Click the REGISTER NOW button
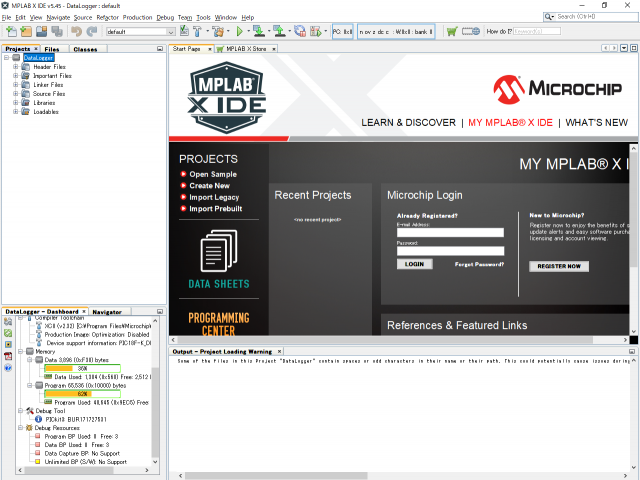Screen dimensions: 640x480 [x=559, y=266]
